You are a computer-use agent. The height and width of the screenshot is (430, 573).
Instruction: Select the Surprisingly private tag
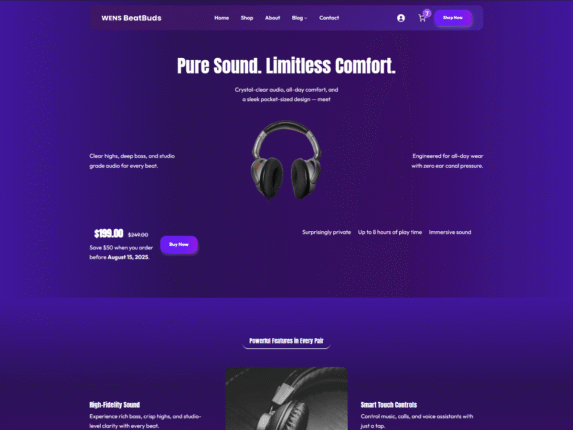326,232
